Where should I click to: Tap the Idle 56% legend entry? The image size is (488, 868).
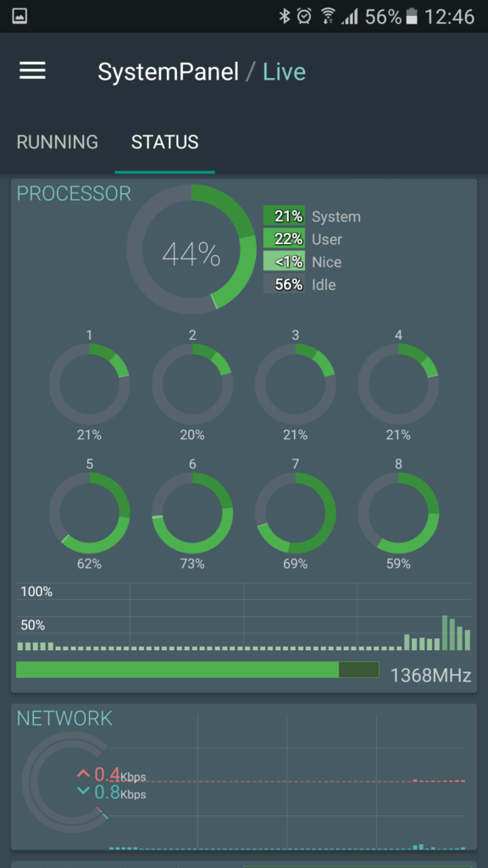tap(300, 284)
